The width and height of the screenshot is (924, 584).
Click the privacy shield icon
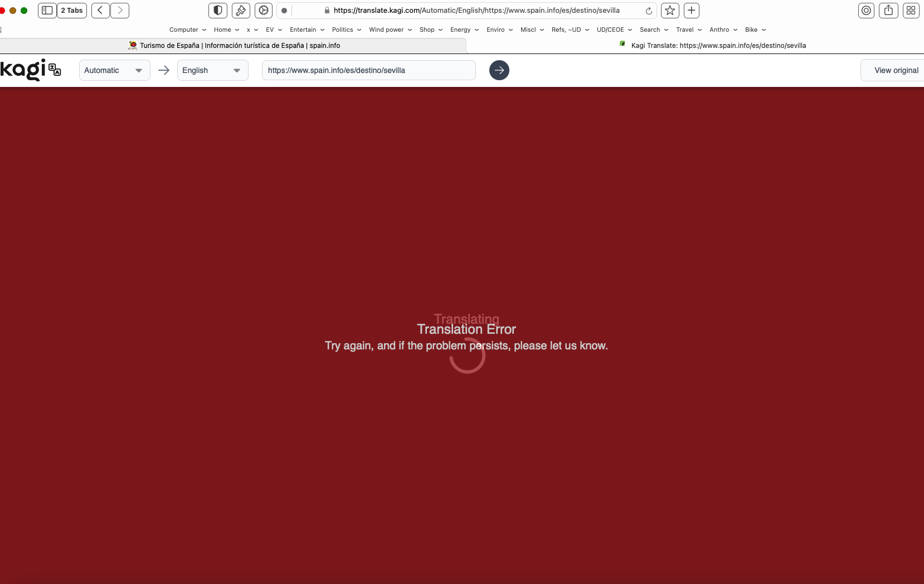click(x=218, y=11)
